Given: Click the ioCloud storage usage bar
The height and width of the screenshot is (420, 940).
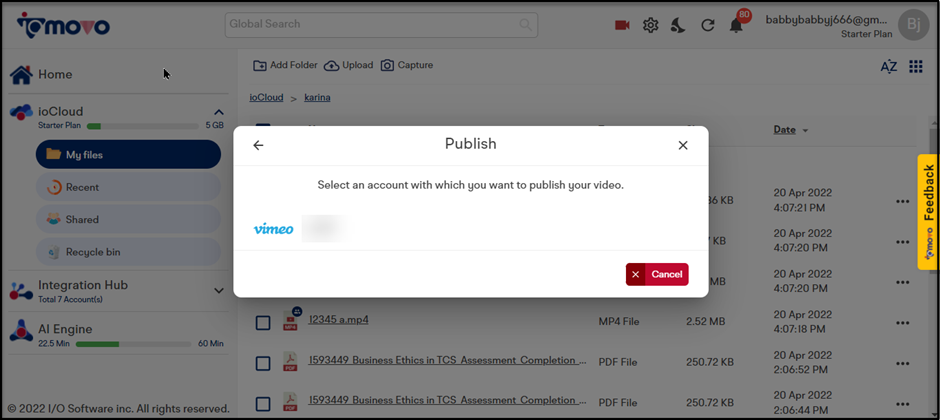Looking at the screenshot, I should coord(143,126).
